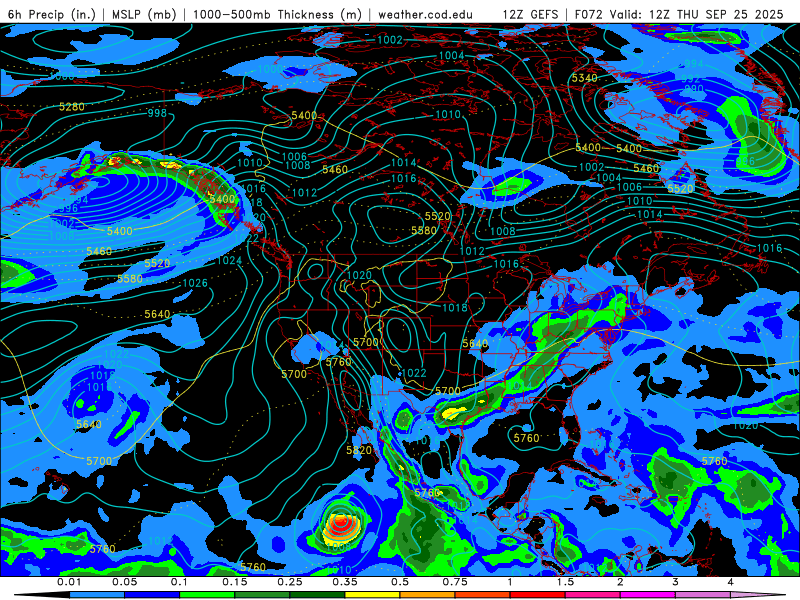Click the legend value 4
The height and width of the screenshot is (600, 800).
point(730,582)
